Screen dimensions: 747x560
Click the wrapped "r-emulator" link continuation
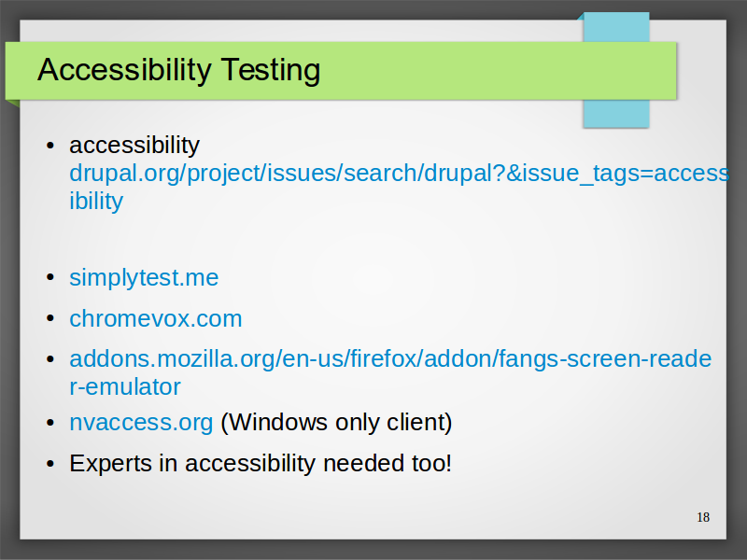125,386
